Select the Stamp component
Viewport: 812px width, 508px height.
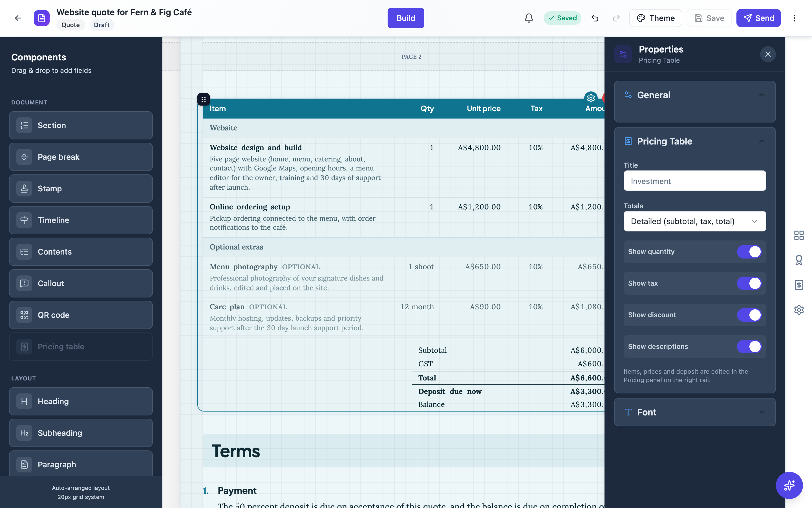(81, 189)
